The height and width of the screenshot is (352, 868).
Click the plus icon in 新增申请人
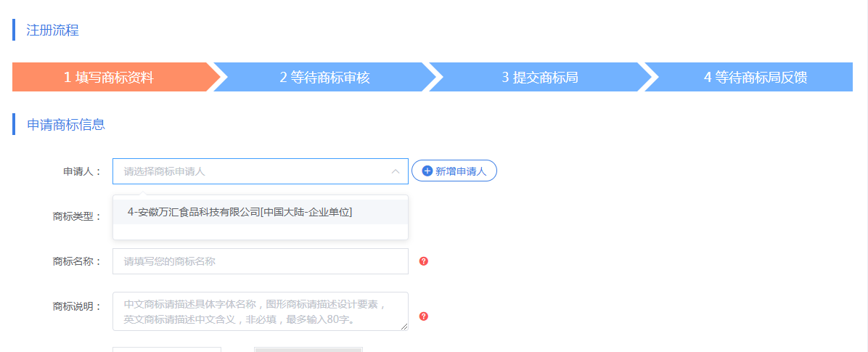click(427, 171)
